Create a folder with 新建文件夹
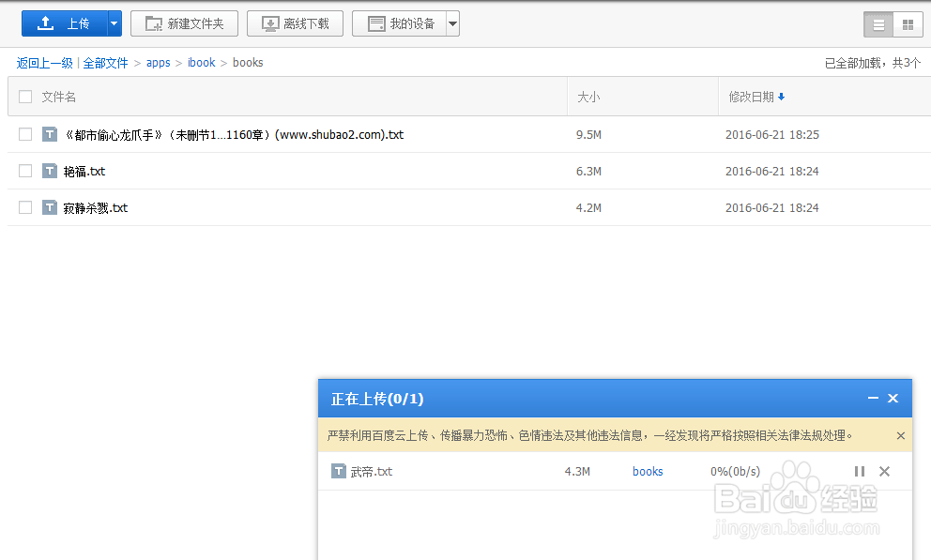The image size is (931, 560). pyautogui.click(x=184, y=23)
